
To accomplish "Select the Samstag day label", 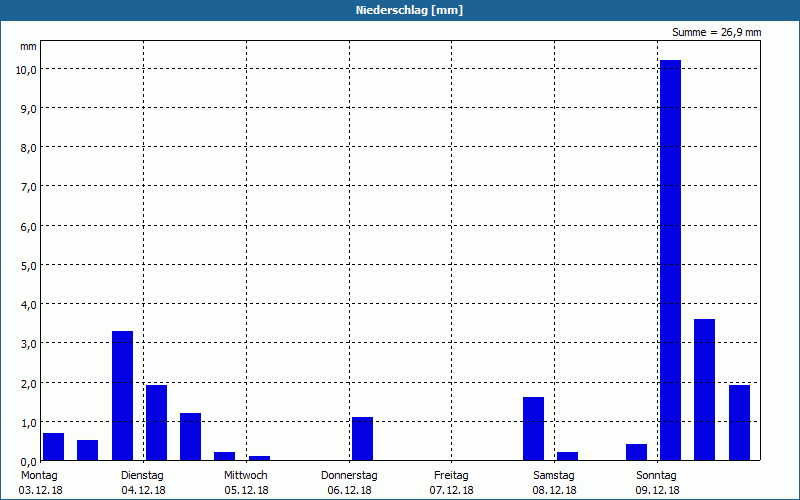I will 554,476.
